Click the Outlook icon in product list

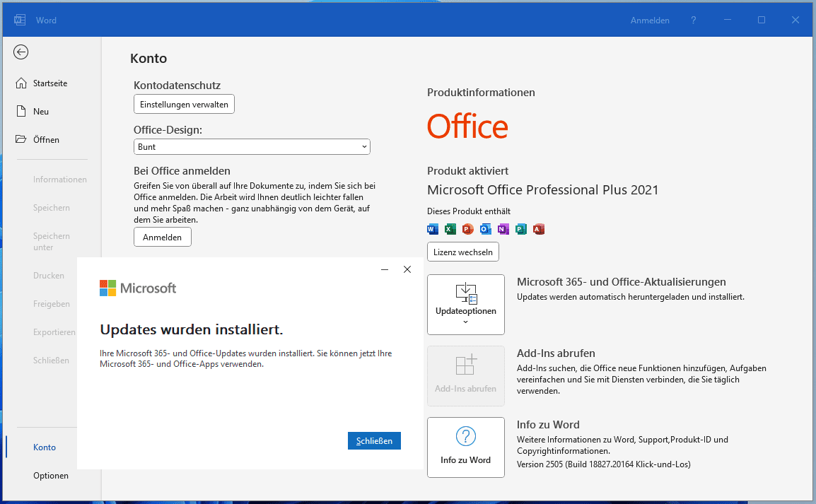pyautogui.click(x=485, y=229)
